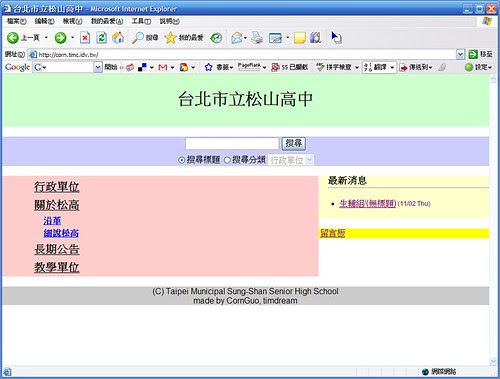Open the 關於松高 link

coord(57,205)
